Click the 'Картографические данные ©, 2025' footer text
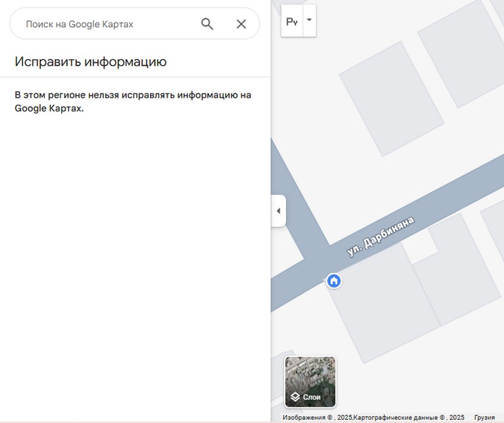Screen dimensions: 504x423 click(x=409, y=417)
